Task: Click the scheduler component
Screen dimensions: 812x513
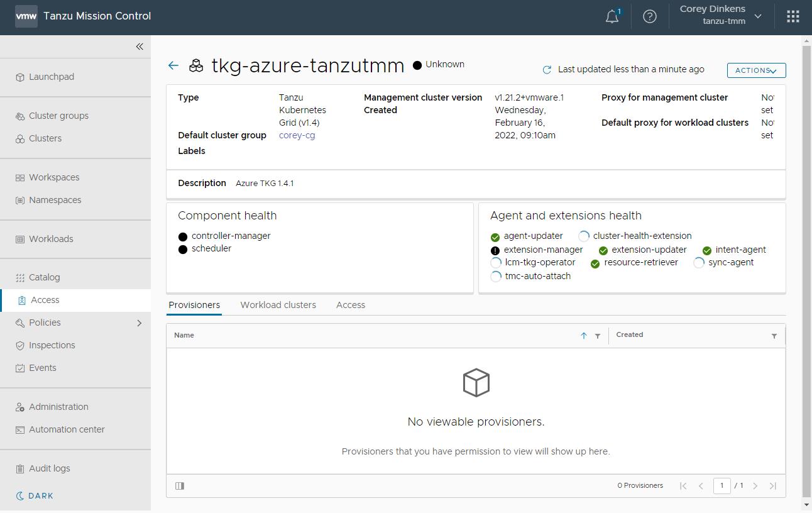Action: pyautogui.click(x=205, y=249)
